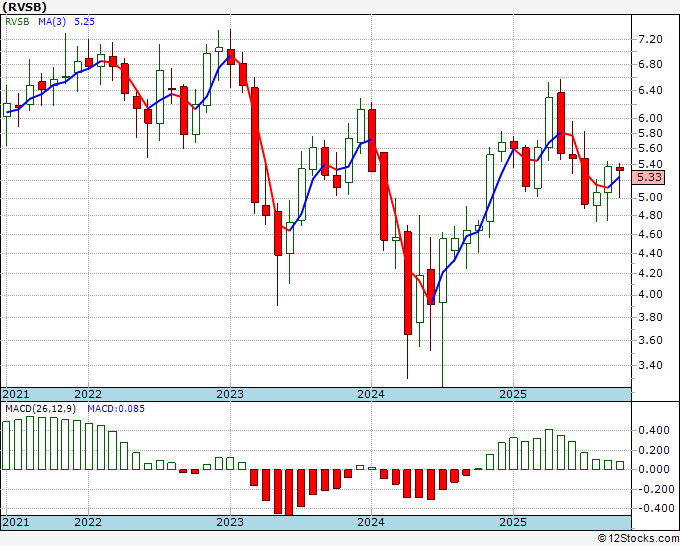
Task: Click the 4.60 price axis label
Action: tap(650, 234)
